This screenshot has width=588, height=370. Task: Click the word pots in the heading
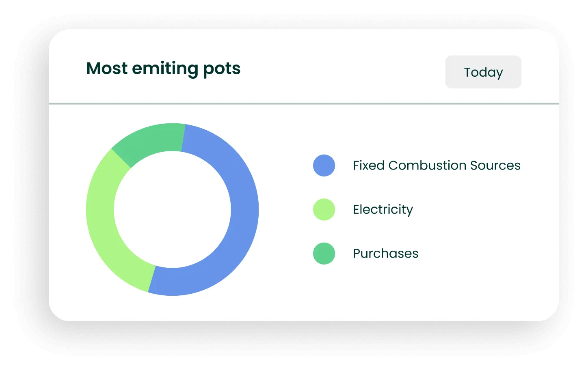coord(222,69)
